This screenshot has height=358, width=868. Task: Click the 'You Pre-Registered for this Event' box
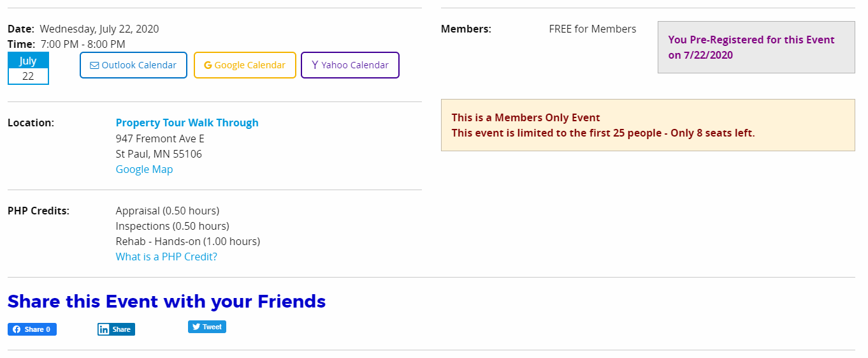[756, 47]
